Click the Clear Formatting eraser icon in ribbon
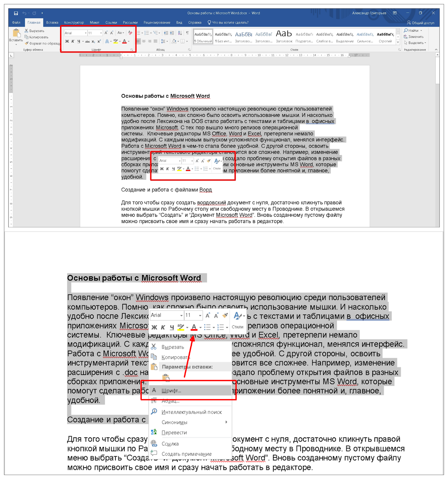448x479 pixels. (130, 33)
